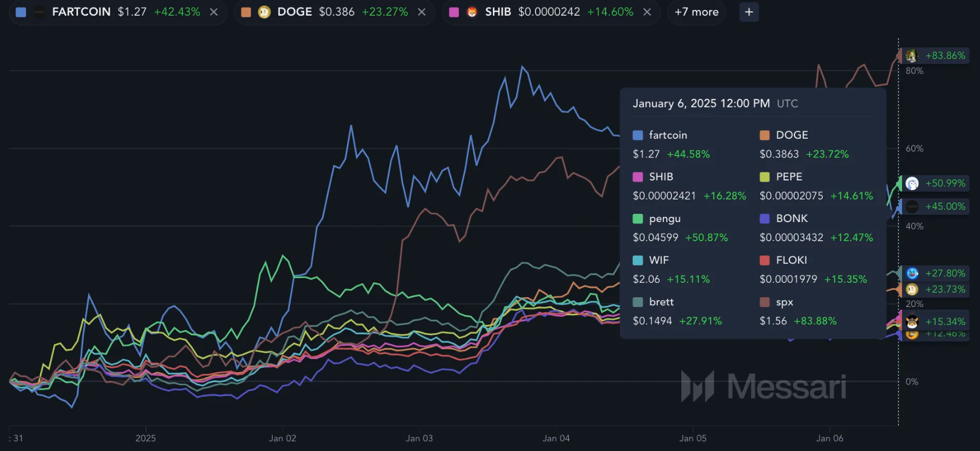This screenshot has height=451, width=980.
Task: Click the PEPE legend swatch in tooltip
Action: click(764, 177)
